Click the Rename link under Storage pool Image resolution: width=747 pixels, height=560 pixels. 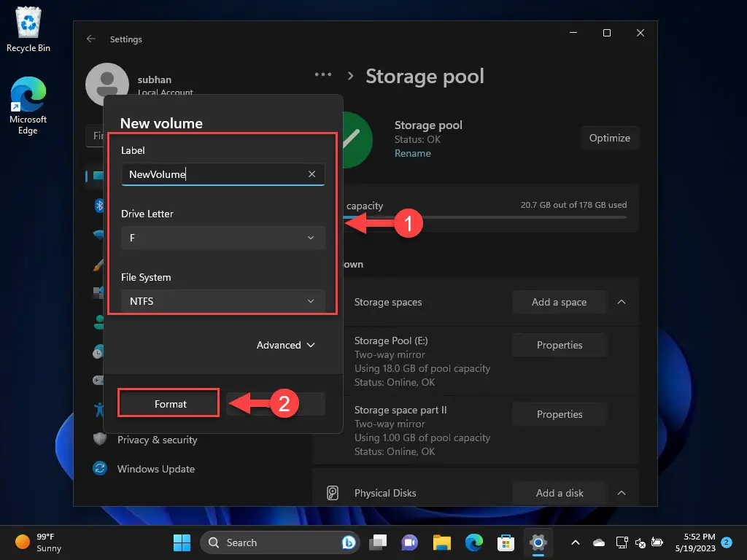pos(413,153)
